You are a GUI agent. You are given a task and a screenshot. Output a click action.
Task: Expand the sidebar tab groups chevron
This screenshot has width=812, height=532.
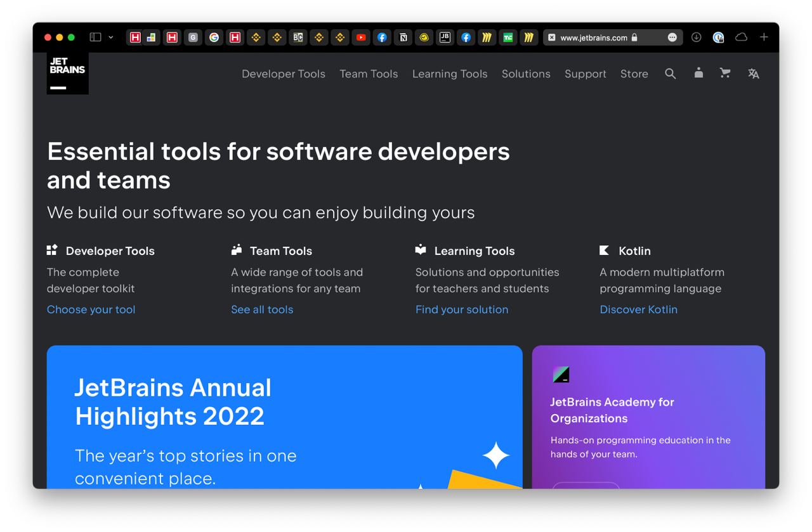(x=111, y=37)
